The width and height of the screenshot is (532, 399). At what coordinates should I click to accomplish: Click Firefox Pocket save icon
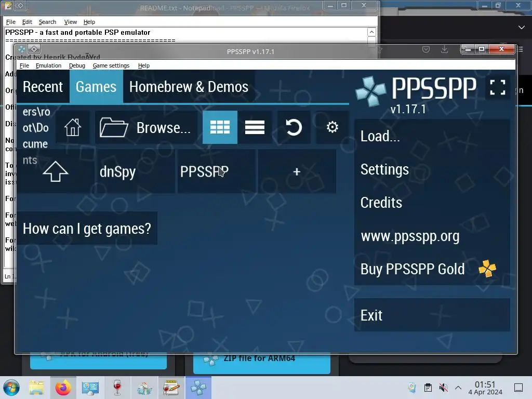point(426,49)
